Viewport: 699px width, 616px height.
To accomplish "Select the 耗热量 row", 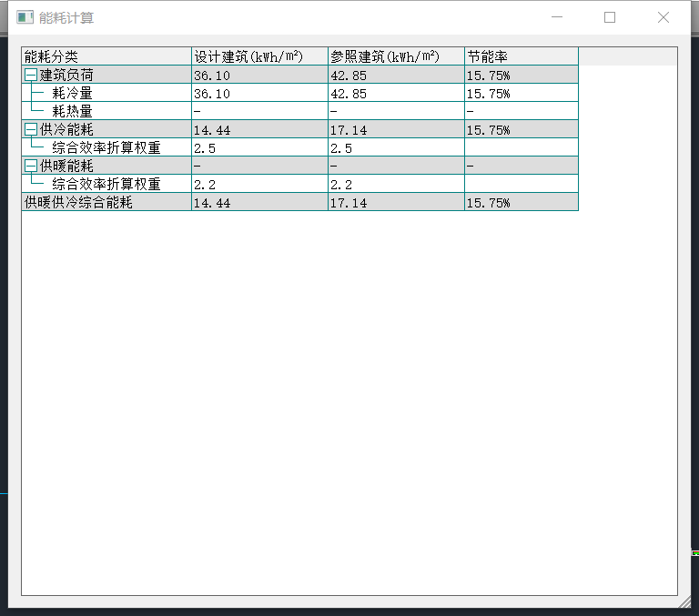I will [x=73, y=112].
